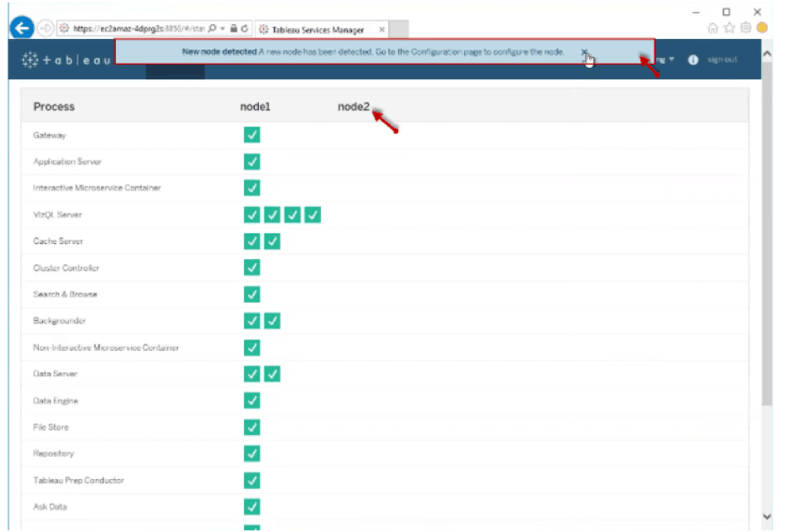This screenshot has width=786, height=532.
Task: Select the Tableau Prep Conductor label
Action: point(79,481)
